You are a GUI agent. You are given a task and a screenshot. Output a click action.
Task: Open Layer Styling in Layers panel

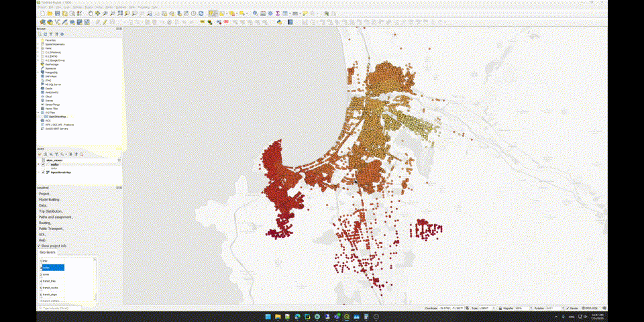(40, 154)
